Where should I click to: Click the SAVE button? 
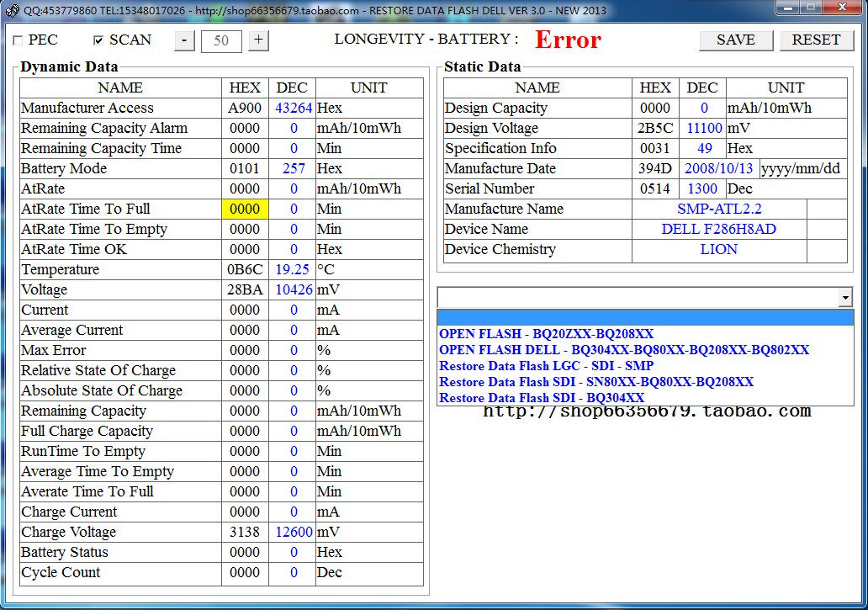[735, 40]
